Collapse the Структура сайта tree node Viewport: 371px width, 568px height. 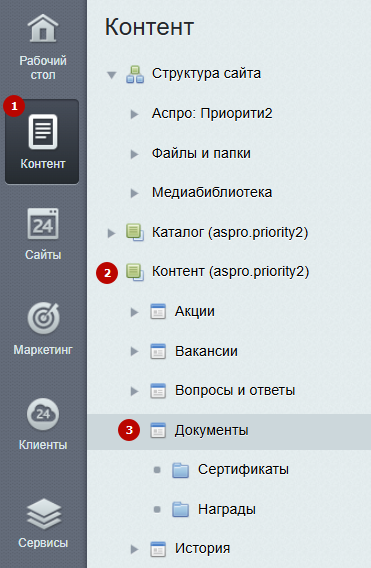pos(111,75)
